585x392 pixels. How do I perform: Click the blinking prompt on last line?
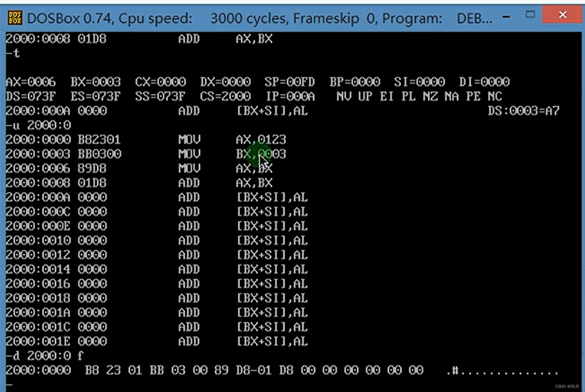coord(9,385)
